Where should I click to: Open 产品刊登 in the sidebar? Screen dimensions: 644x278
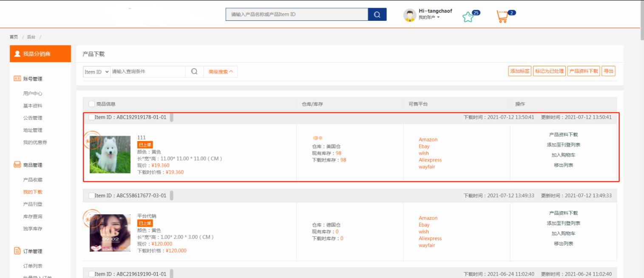click(33, 204)
